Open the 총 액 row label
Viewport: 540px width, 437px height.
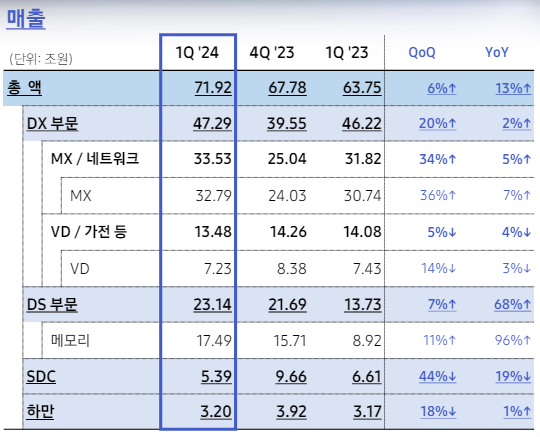click(x=24, y=87)
